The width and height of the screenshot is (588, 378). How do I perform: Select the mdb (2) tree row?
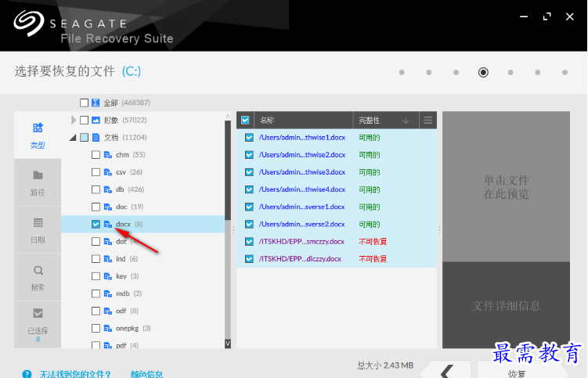142,293
